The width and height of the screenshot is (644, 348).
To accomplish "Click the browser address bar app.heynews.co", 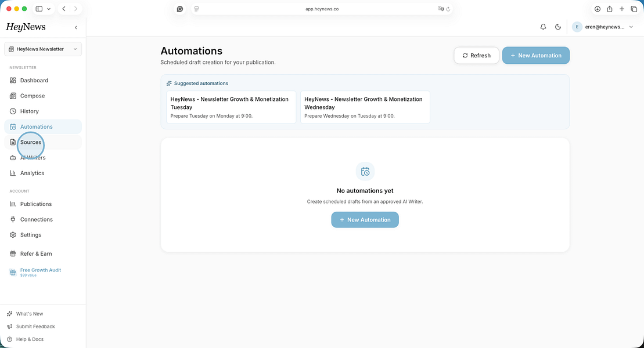I will pos(322,9).
